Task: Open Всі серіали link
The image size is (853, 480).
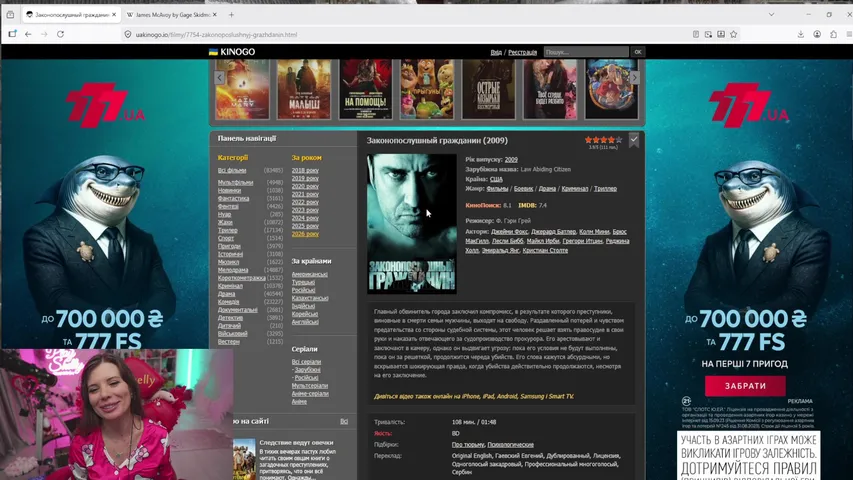Action: pyautogui.click(x=306, y=362)
